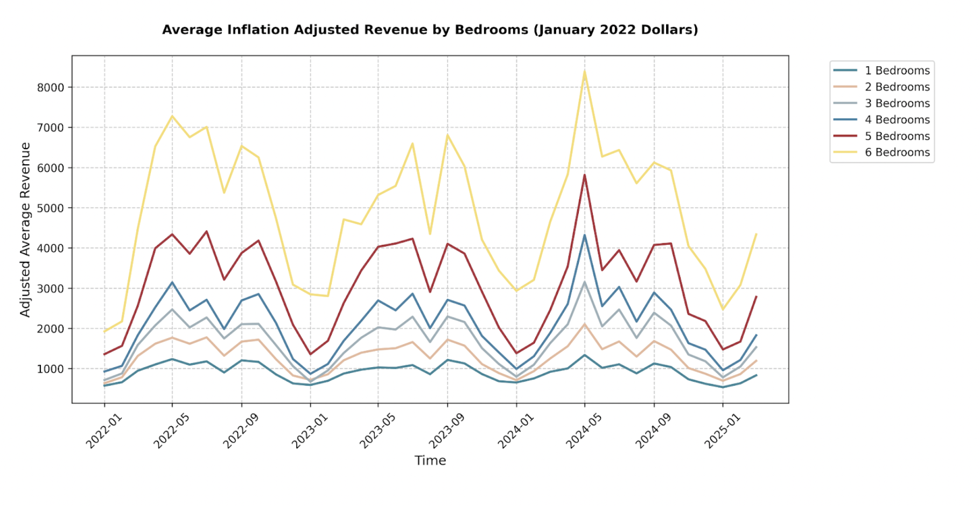The height and width of the screenshot is (506, 980).
Task: Click the yellow line swatch in legend
Action: point(845,152)
